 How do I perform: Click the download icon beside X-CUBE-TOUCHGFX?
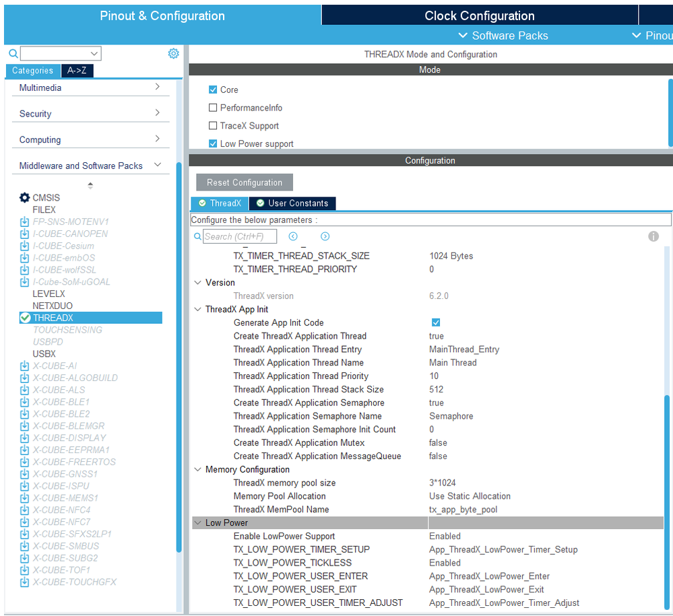(24, 582)
